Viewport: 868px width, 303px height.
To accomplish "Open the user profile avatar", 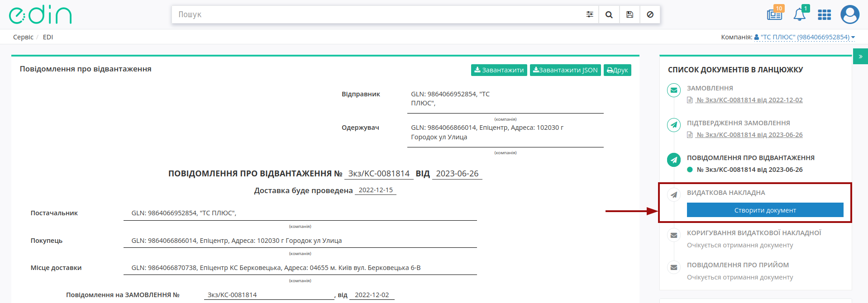I will click(x=849, y=14).
